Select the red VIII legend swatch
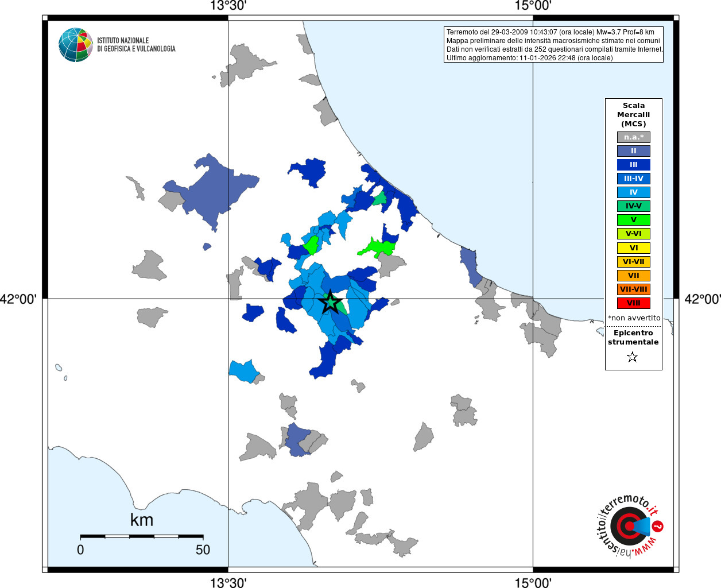721x588 pixels. [634, 303]
